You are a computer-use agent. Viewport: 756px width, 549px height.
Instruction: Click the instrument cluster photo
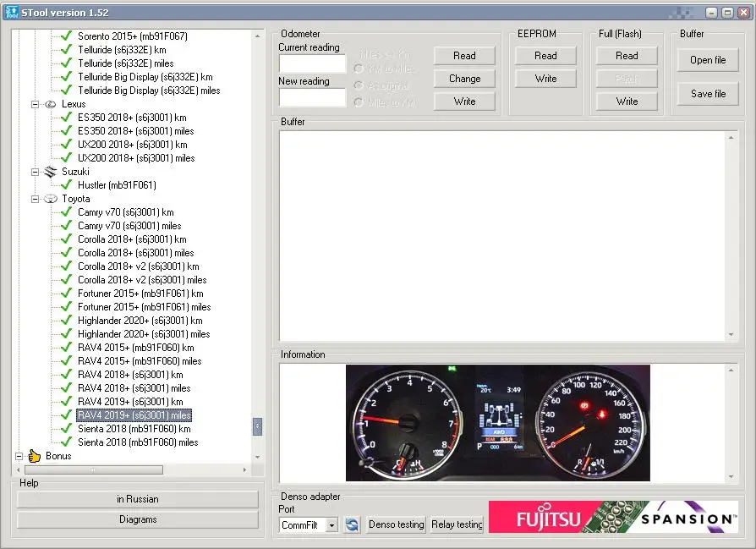click(x=497, y=423)
